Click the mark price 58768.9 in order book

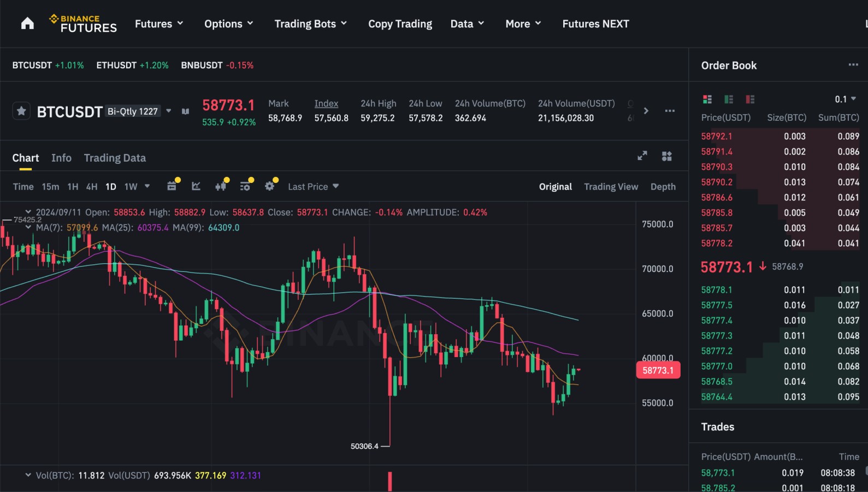point(787,266)
